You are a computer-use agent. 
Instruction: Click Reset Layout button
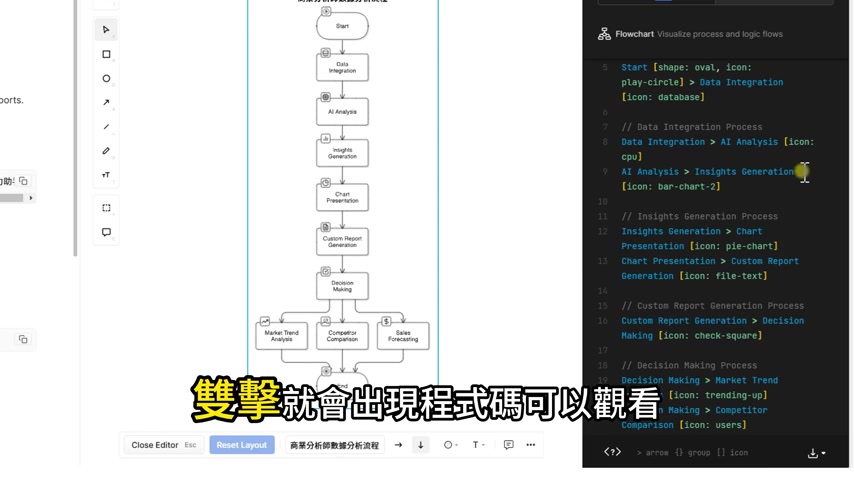[x=242, y=445]
